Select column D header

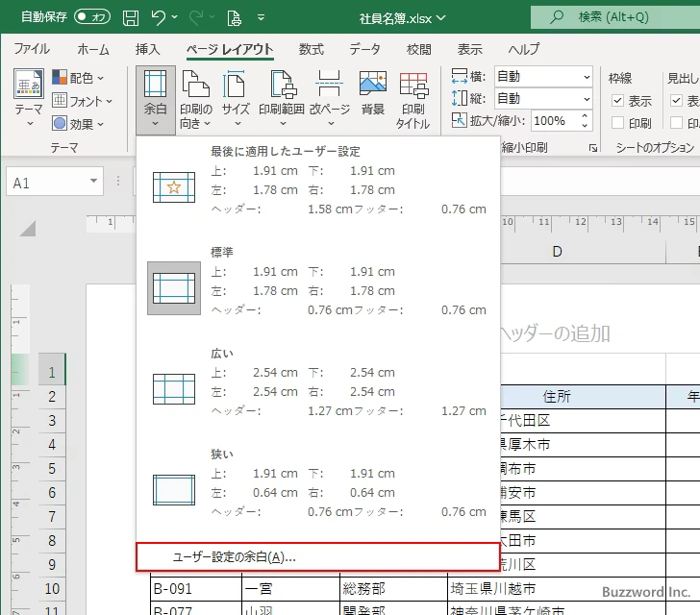coord(557,252)
